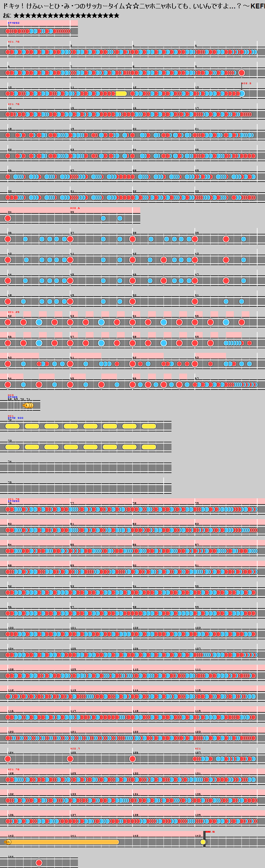Viewport: 265px width, 868px height.
Task: Click the HS2.5 label near measure 13
Action: (246, 83)
